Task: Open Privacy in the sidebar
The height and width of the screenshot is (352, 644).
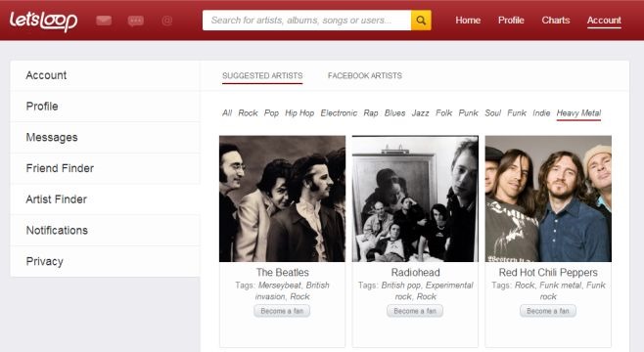Action: (105, 261)
